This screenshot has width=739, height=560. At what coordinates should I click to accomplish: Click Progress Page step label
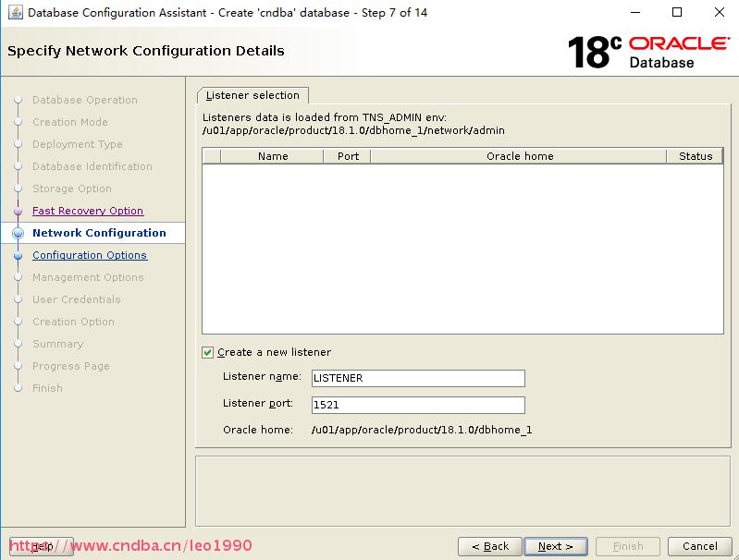(71, 366)
